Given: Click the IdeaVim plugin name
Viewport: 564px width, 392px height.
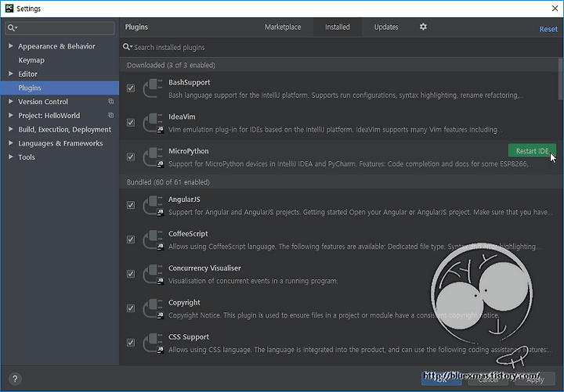Looking at the screenshot, I should 182,117.
